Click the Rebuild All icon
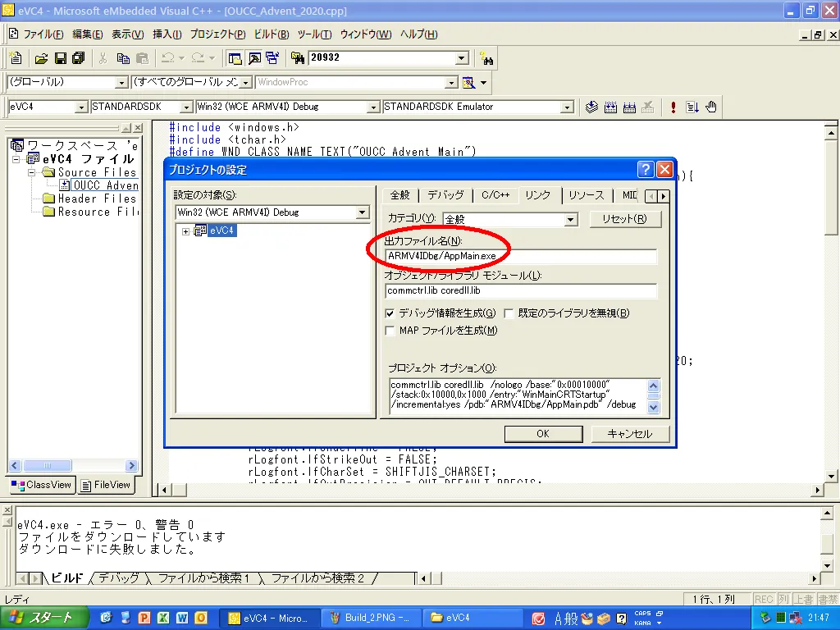840x630 pixels. click(629, 107)
